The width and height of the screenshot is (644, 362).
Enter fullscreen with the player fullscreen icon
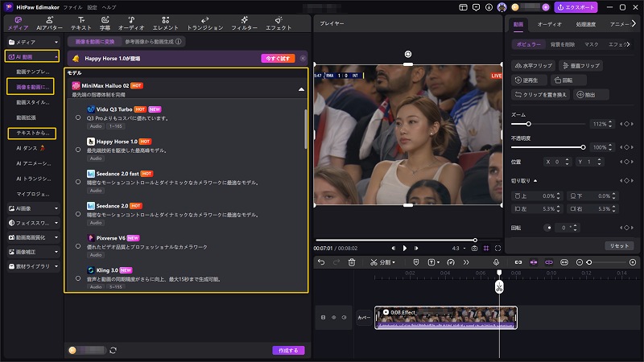[x=497, y=249]
